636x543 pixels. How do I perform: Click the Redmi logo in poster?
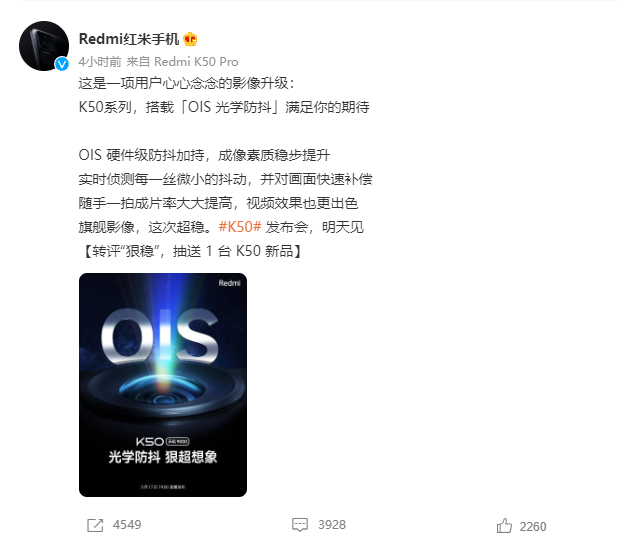coord(229,283)
